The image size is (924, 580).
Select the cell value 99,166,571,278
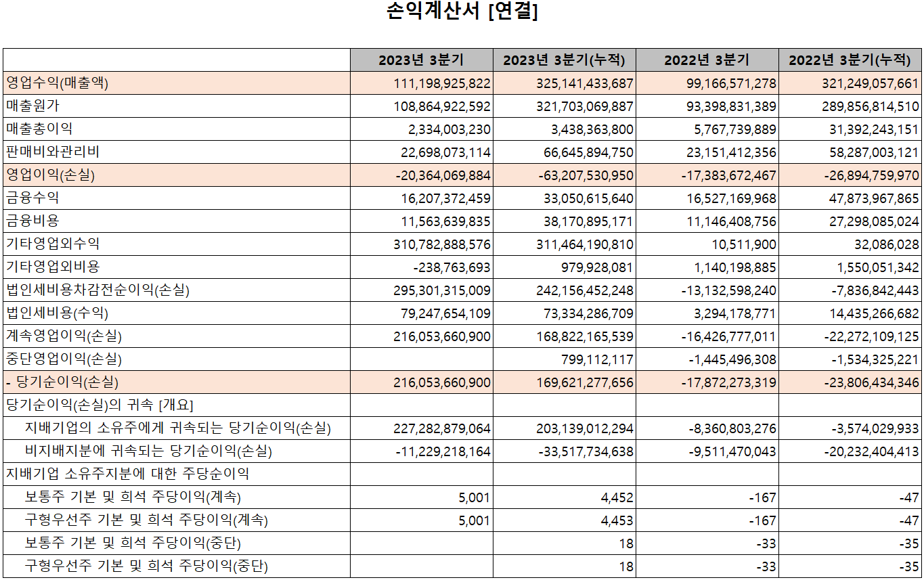732,84
